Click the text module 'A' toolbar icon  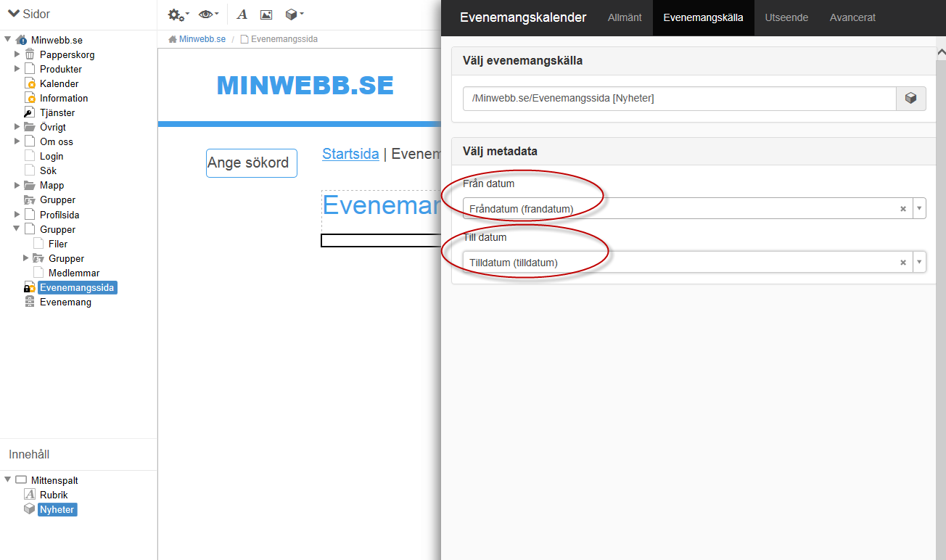click(242, 15)
